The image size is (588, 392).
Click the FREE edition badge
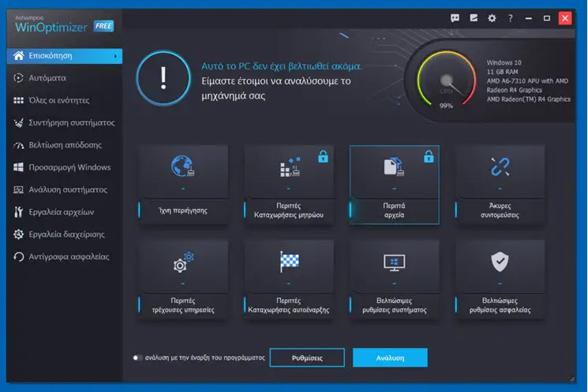tap(103, 26)
